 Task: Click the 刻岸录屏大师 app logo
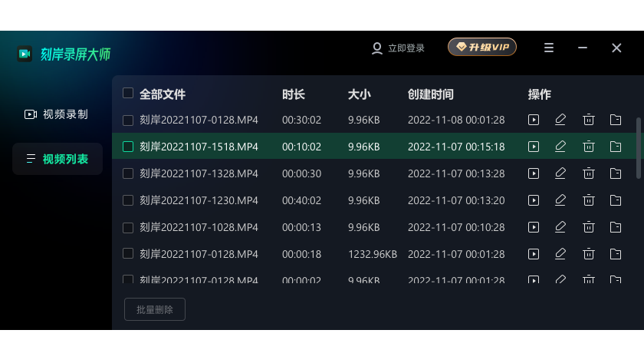(25, 54)
